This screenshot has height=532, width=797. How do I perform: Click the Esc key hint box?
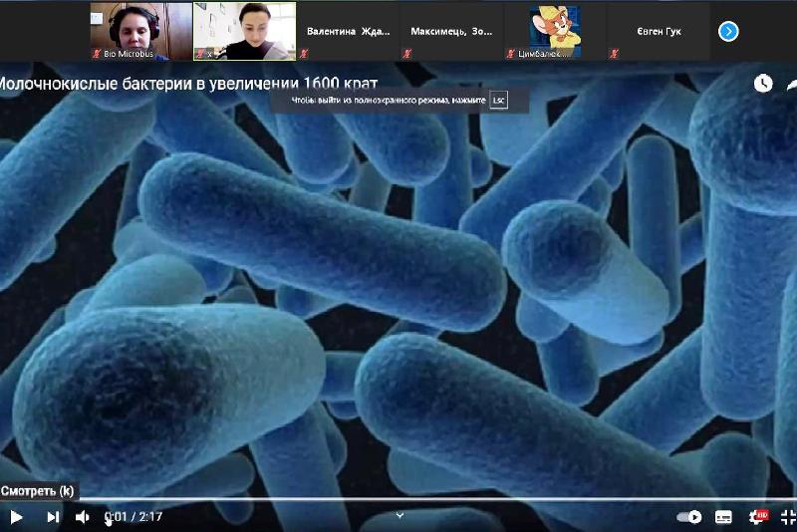499,100
